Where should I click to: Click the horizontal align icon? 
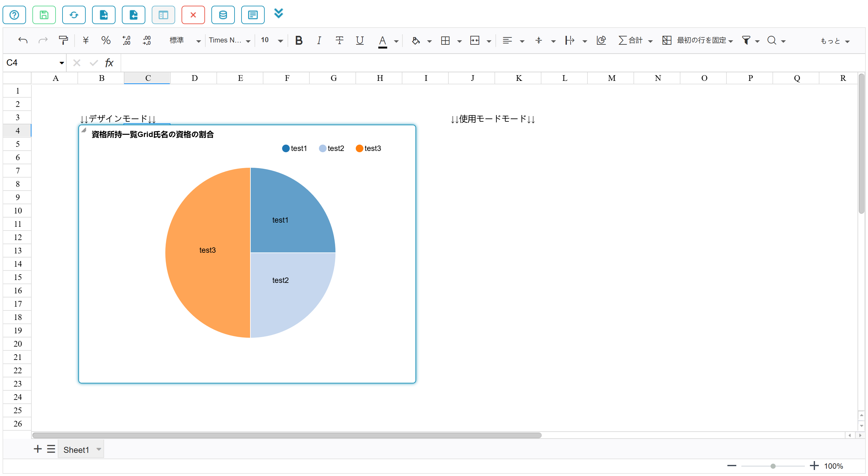[x=507, y=40]
